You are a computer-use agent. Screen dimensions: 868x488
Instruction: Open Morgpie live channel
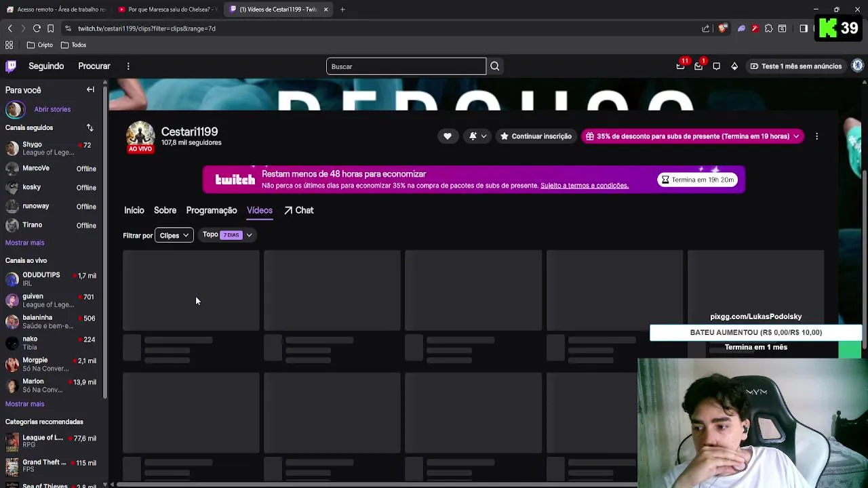click(x=52, y=364)
